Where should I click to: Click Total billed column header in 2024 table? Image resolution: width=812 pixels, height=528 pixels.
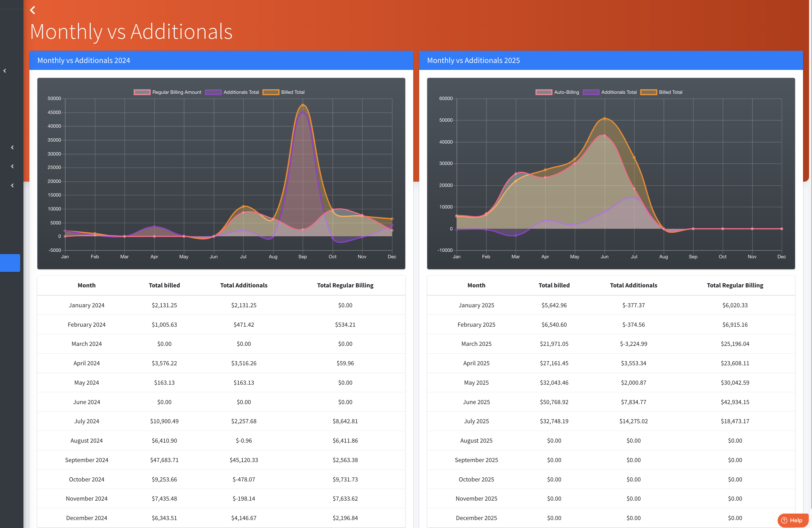click(164, 285)
